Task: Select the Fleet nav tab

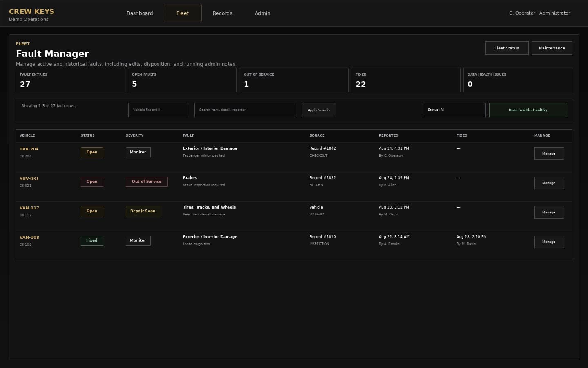Action: click(183, 13)
